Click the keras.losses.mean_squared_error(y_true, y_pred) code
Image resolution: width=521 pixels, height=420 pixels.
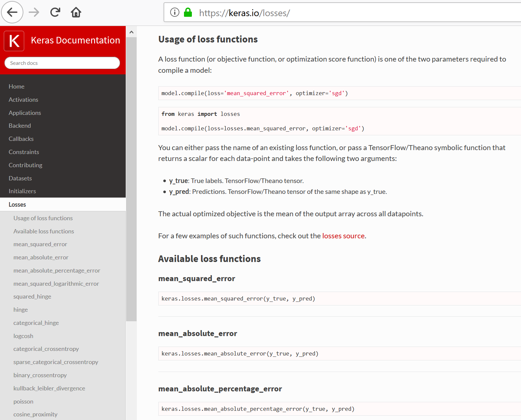(x=238, y=299)
